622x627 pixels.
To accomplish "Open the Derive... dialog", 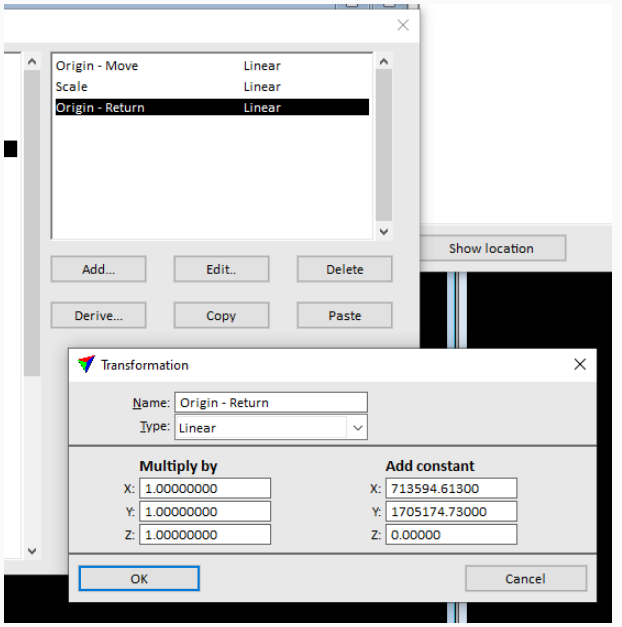I will click(x=98, y=315).
